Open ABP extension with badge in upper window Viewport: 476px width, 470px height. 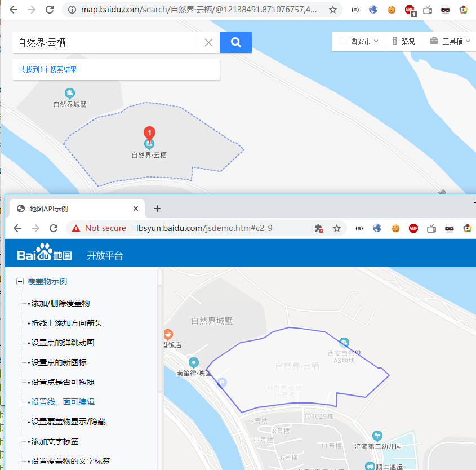pos(410,10)
